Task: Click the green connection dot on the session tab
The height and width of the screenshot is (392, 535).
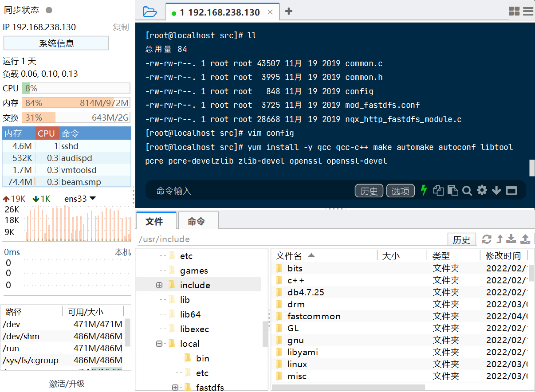Action: point(174,13)
